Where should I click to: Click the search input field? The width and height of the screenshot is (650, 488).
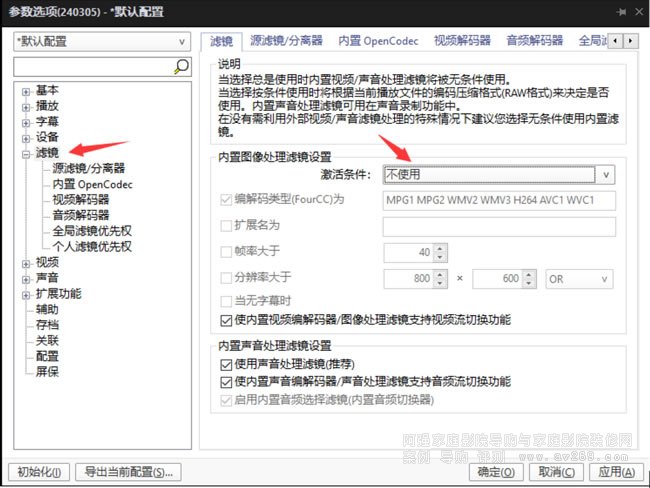pos(92,66)
